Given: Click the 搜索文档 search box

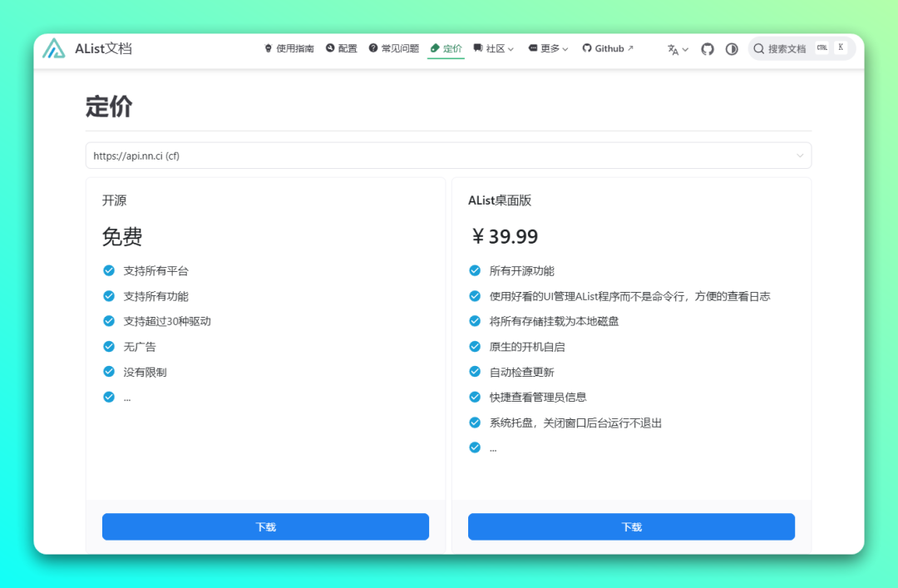Looking at the screenshot, I should (802, 49).
